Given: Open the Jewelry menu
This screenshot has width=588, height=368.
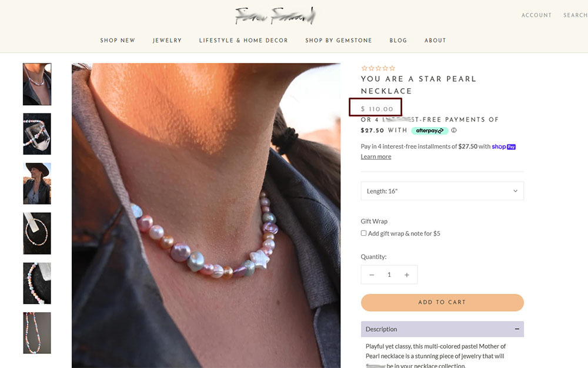Looking at the screenshot, I should tap(168, 41).
